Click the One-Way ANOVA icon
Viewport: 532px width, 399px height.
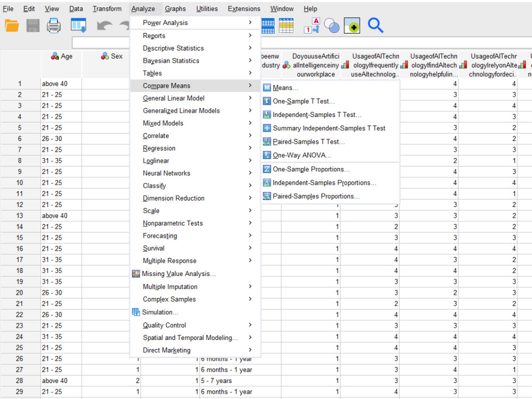(x=267, y=155)
